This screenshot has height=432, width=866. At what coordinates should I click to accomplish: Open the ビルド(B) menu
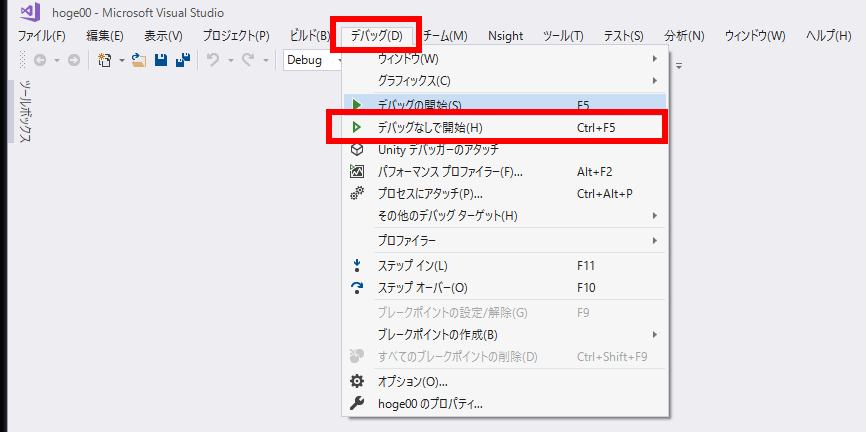click(310, 36)
